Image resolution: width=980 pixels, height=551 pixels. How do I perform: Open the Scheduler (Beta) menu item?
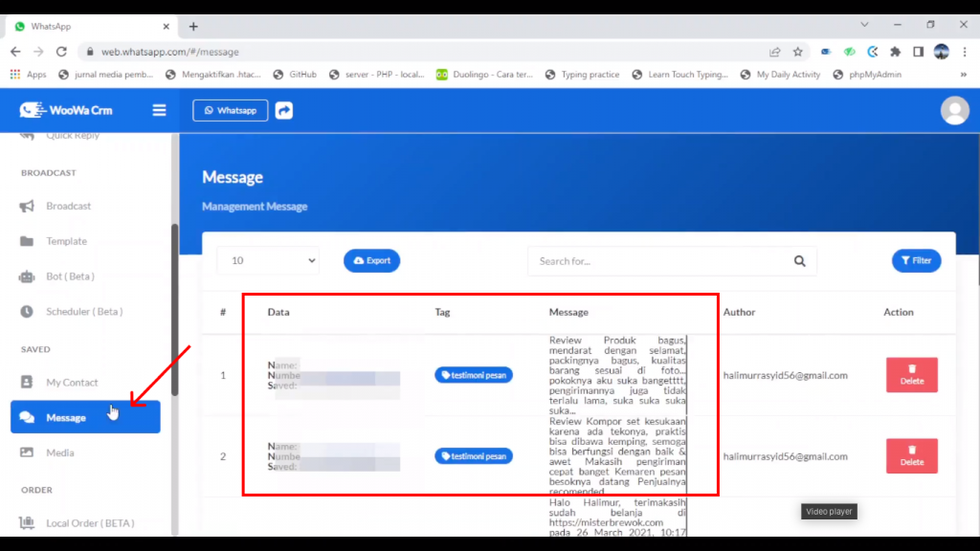[x=84, y=312]
